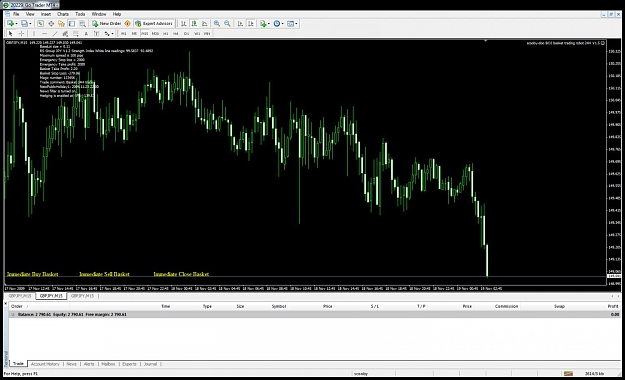Click Immediate Sell Basket label
Image resolution: width=625 pixels, height=380 pixels.
pos(104,274)
